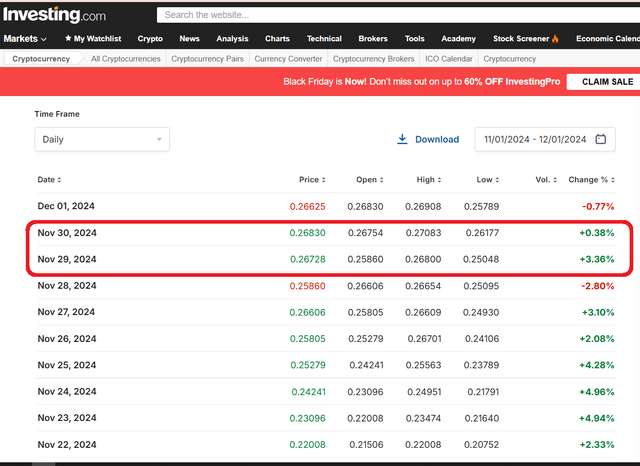This screenshot has width=640, height=466.
Task: Expand the Markets dropdown menu
Action: pos(25,39)
